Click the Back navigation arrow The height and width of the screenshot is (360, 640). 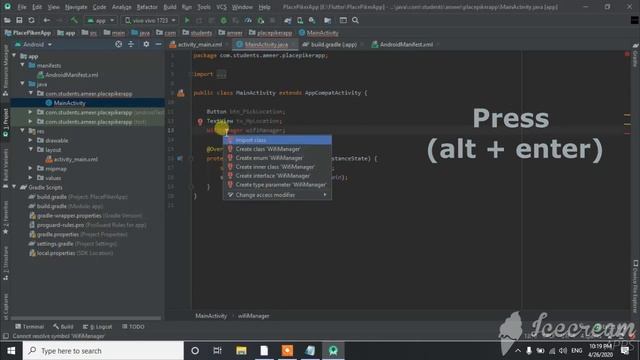(x=47, y=20)
